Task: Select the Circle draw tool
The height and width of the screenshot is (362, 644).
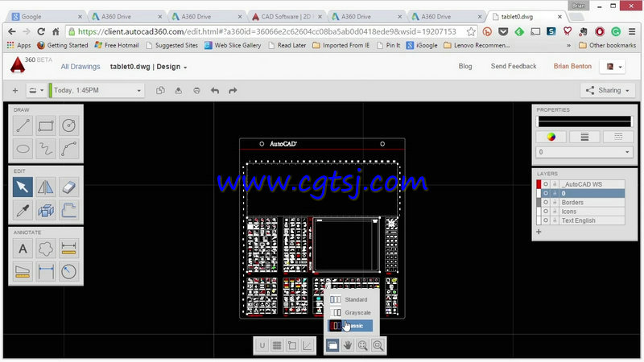Action: [x=68, y=126]
